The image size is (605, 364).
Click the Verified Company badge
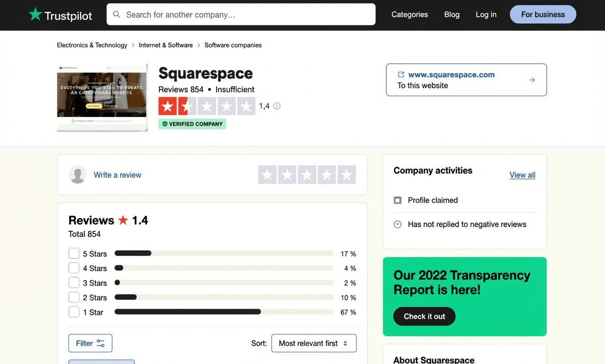coord(192,124)
